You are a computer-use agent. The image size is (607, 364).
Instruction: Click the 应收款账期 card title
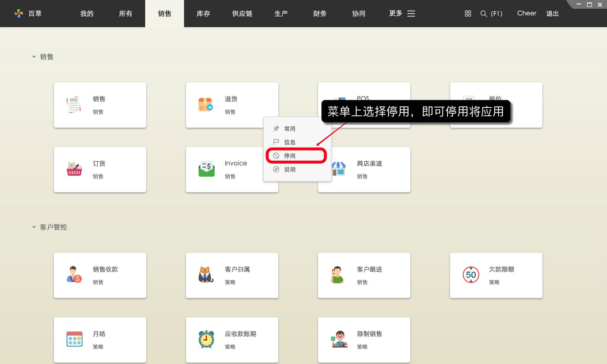pyautogui.click(x=240, y=334)
